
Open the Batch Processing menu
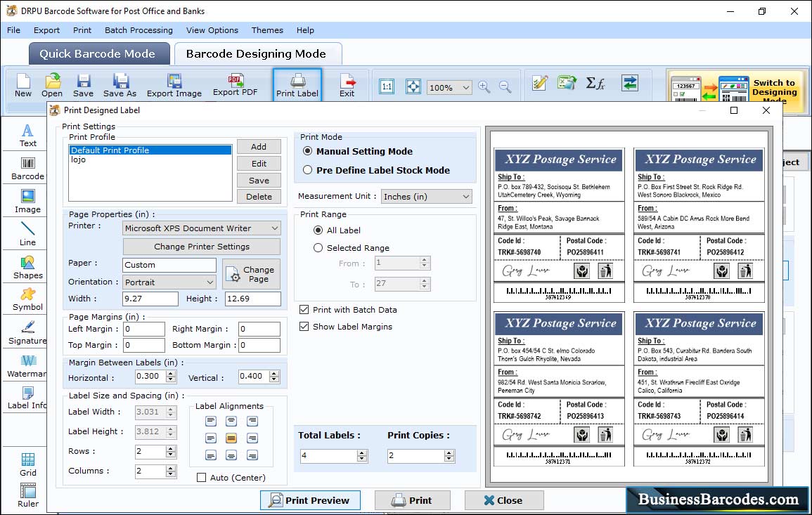[x=138, y=30]
